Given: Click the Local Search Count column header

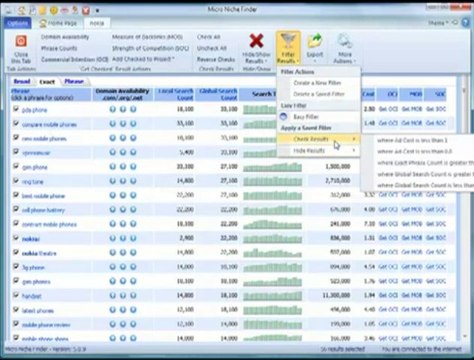Looking at the screenshot, I should (x=176, y=94).
